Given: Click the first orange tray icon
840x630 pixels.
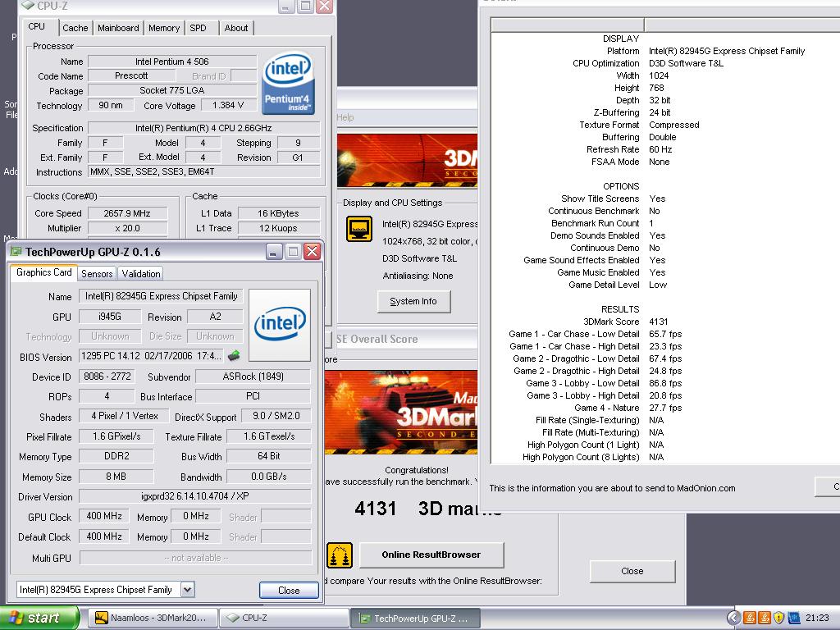Looking at the screenshot, I should pyautogui.click(x=750, y=619).
